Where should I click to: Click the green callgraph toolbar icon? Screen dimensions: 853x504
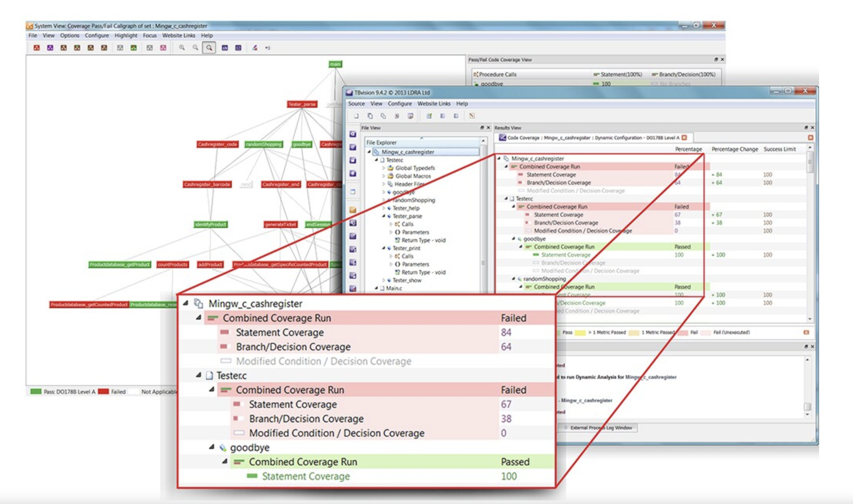pyautogui.click(x=134, y=48)
